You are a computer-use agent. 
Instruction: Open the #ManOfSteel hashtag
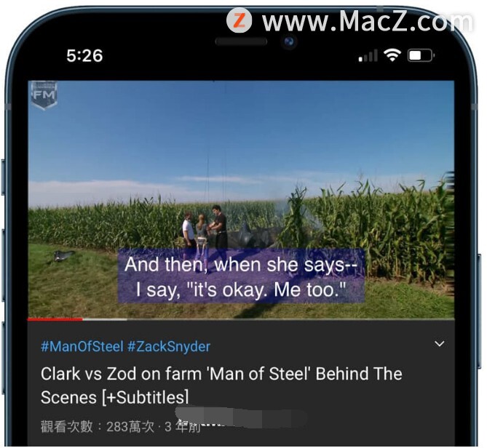(82, 346)
